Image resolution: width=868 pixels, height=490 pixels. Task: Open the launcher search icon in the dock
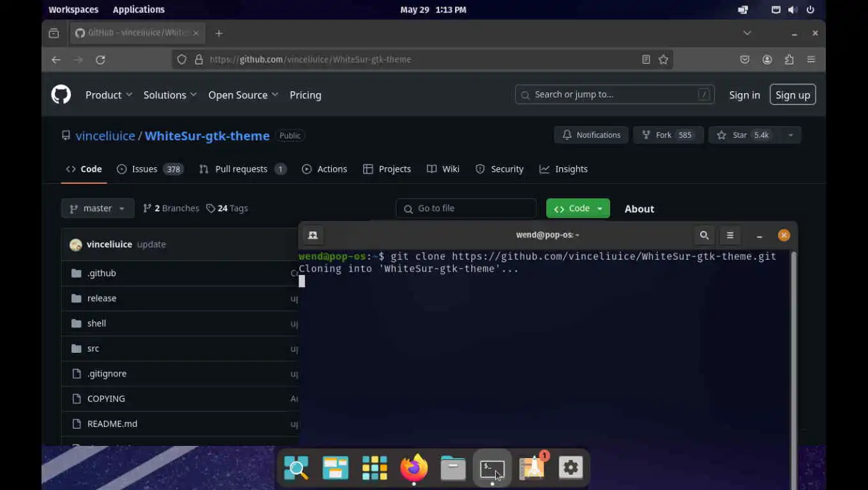[x=296, y=468]
